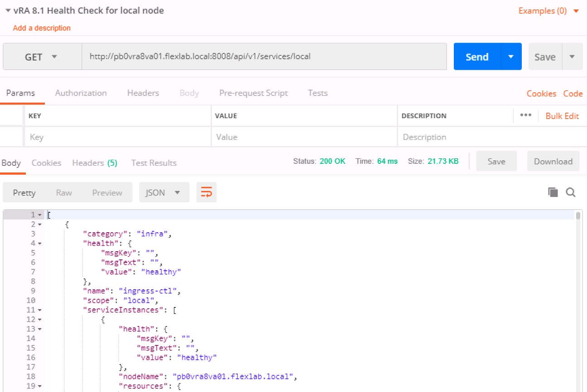The height and width of the screenshot is (392, 587).
Task: Click the VALUE column header
Action: tap(226, 116)
